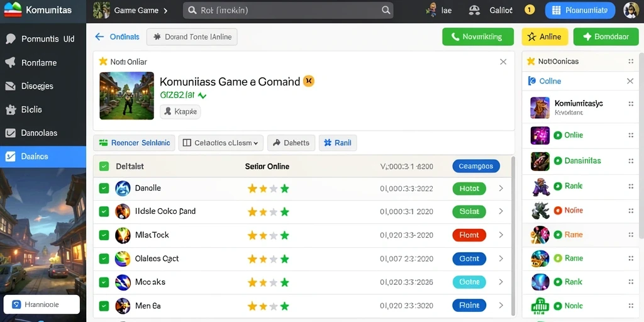The height and width of the screenshot is (322, 644).
Task: Click the yellow badge next to Komuniiass Game title
Action: [308, 81]
